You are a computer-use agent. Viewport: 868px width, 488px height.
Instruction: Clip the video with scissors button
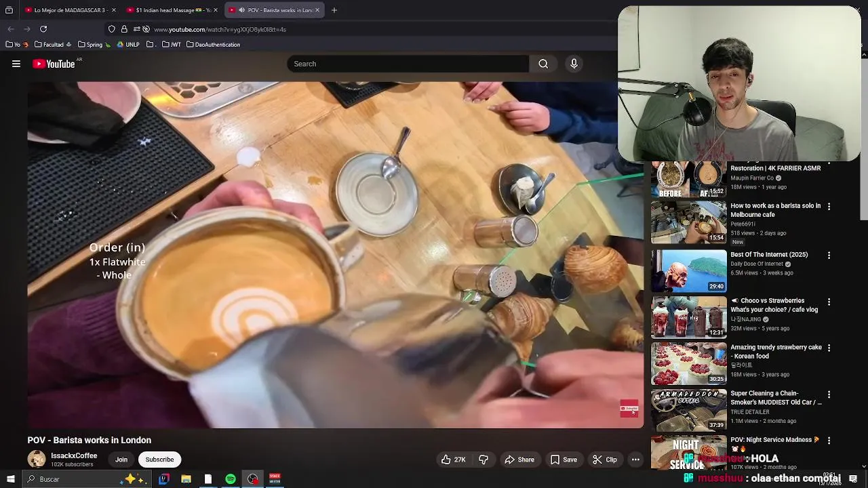click(x=604, y=460)
